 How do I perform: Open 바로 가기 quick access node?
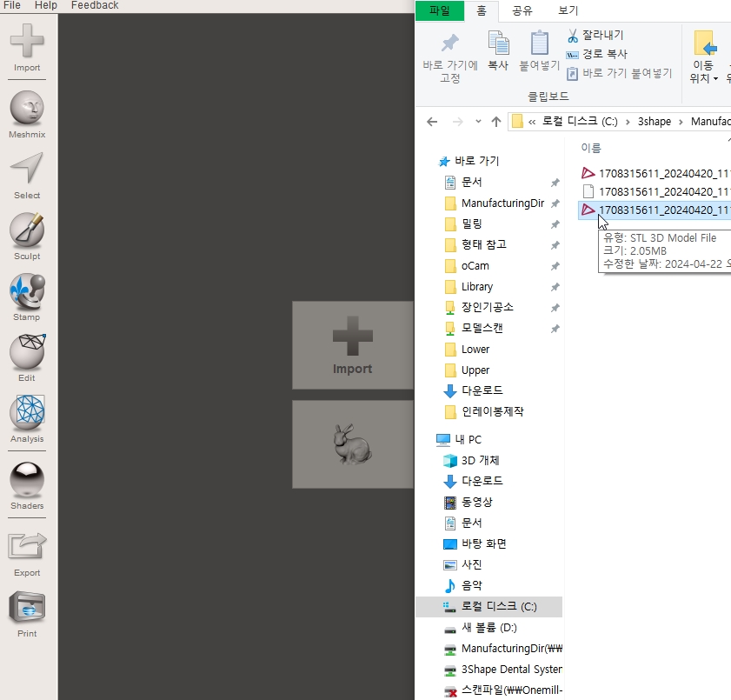pyautogui.click(x=469, y=161)
